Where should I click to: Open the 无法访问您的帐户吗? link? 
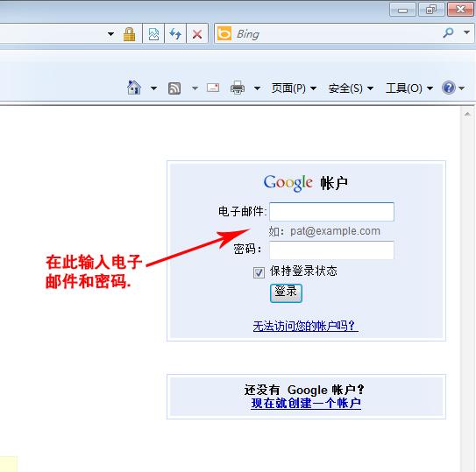[x=305, y=326]
